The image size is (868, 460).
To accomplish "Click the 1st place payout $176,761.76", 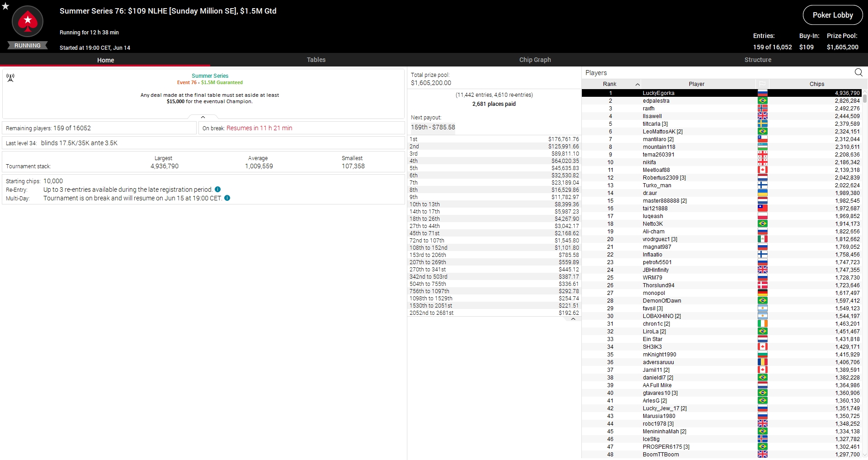I will point(563,139).
